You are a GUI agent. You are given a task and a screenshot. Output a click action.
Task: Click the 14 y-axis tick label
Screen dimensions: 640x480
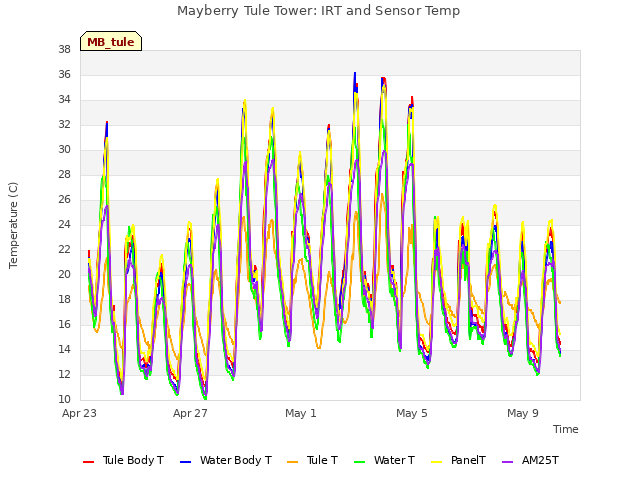pos(64,349)
